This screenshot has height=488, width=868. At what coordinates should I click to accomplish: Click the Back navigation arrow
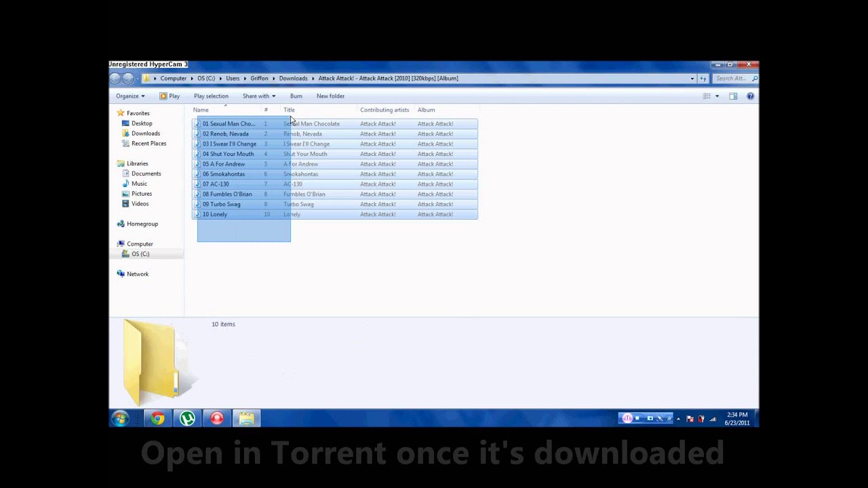[x=115, y=79]
